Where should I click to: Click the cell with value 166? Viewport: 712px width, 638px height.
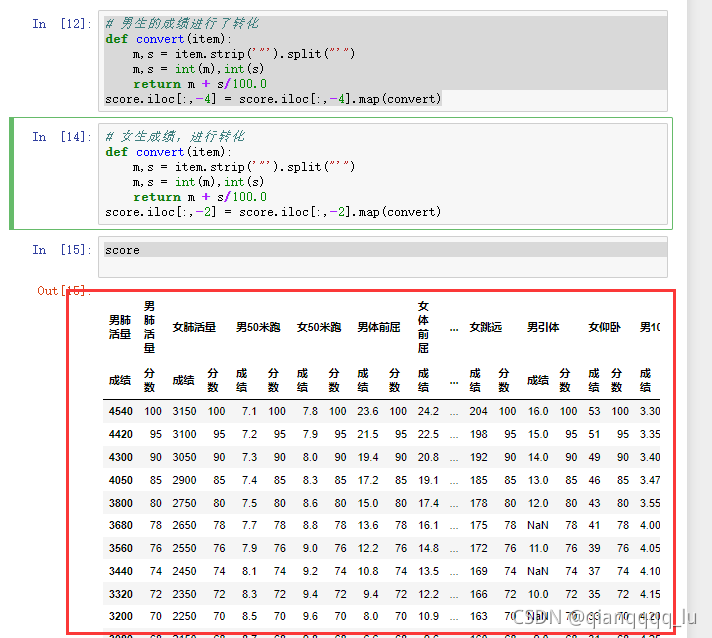(479, 594)
